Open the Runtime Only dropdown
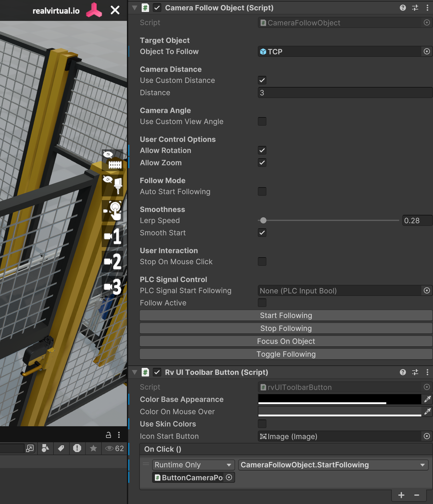Image resolution: width=433 pixels, height=504 pixels. (x=193, y=465)
